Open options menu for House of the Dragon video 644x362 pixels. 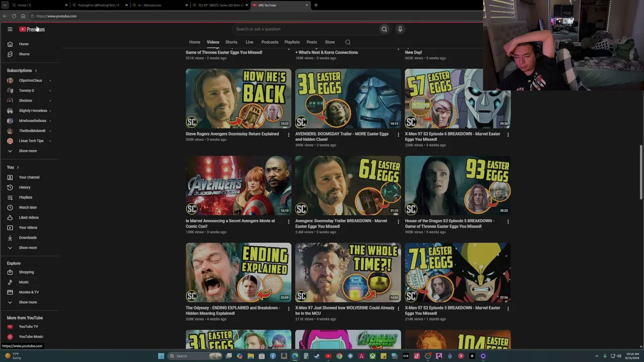[508, 222]
